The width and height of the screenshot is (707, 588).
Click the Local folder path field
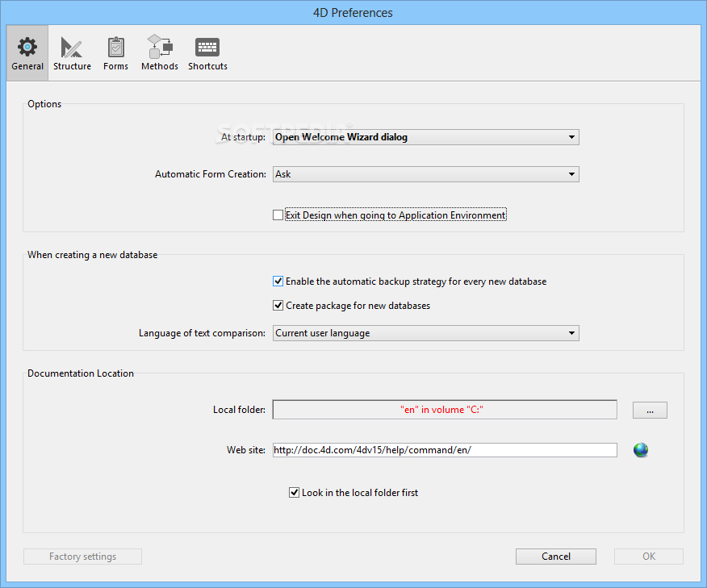click(445, 410)
